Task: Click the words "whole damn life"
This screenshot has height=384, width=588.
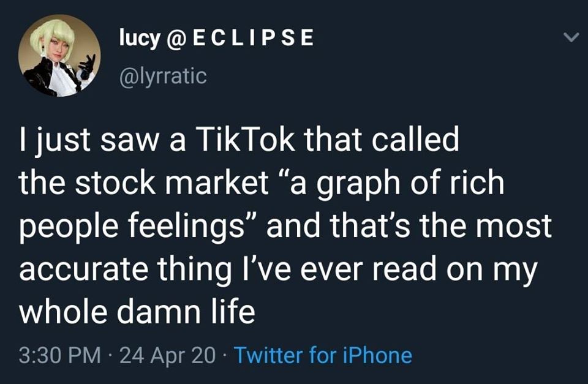Action: [137, 313]
